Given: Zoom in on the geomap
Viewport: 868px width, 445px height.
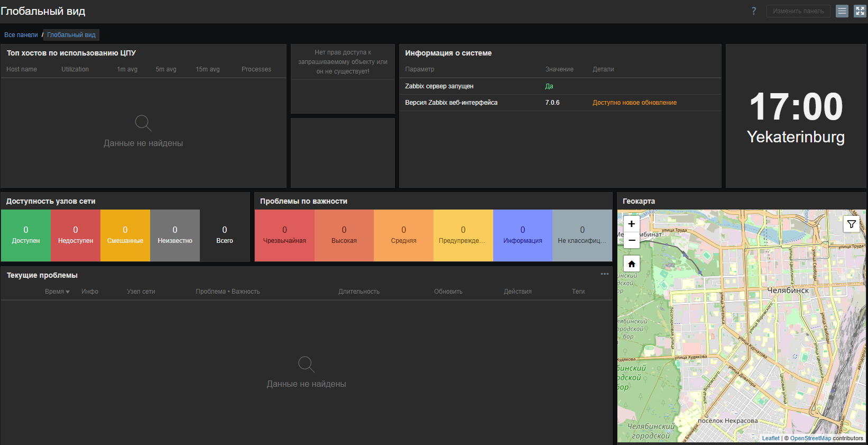Looking at the screenshot, I should [632, 224].
